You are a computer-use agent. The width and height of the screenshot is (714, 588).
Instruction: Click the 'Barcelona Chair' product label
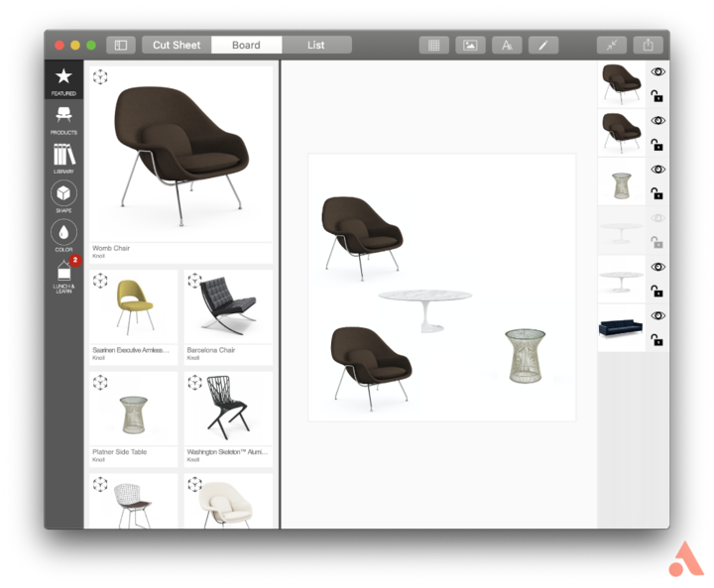pos(211,350)
